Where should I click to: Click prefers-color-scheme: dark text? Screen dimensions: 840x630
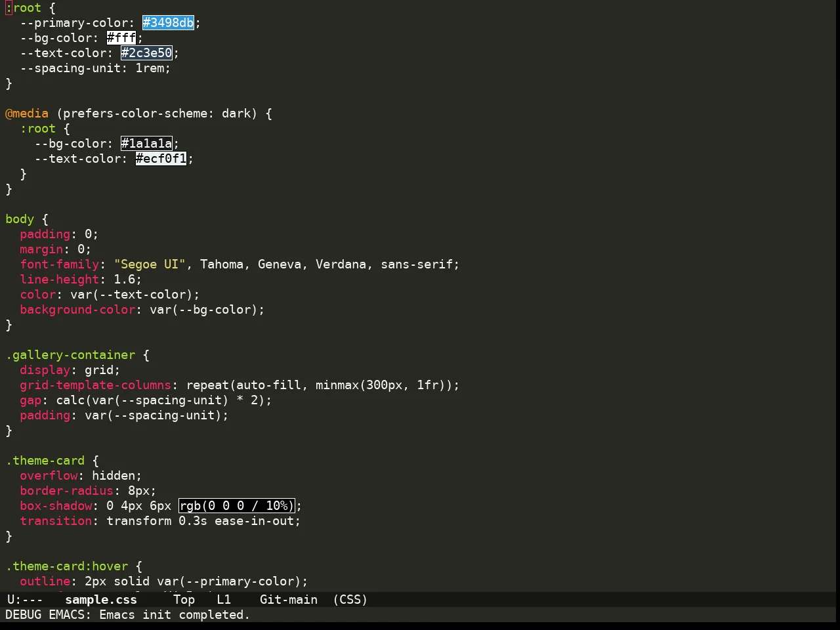pyautogui.click(x=157, y=114)
